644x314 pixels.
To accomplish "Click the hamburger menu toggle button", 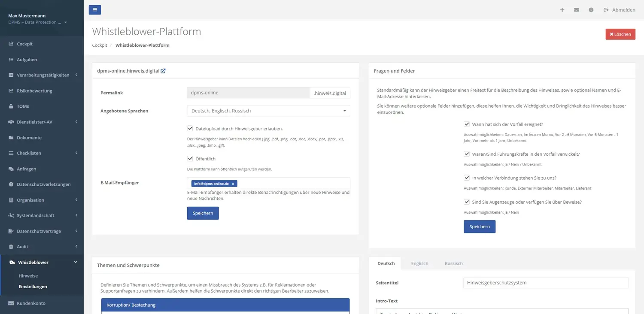I will point(95,9).
